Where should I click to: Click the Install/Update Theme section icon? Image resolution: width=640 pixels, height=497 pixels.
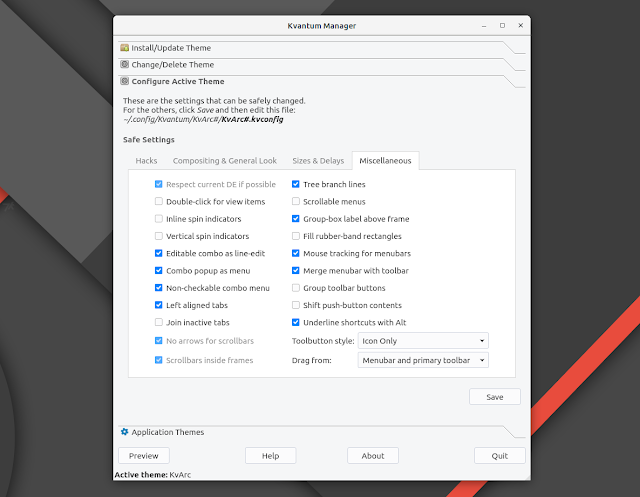[x=124, y=47]
